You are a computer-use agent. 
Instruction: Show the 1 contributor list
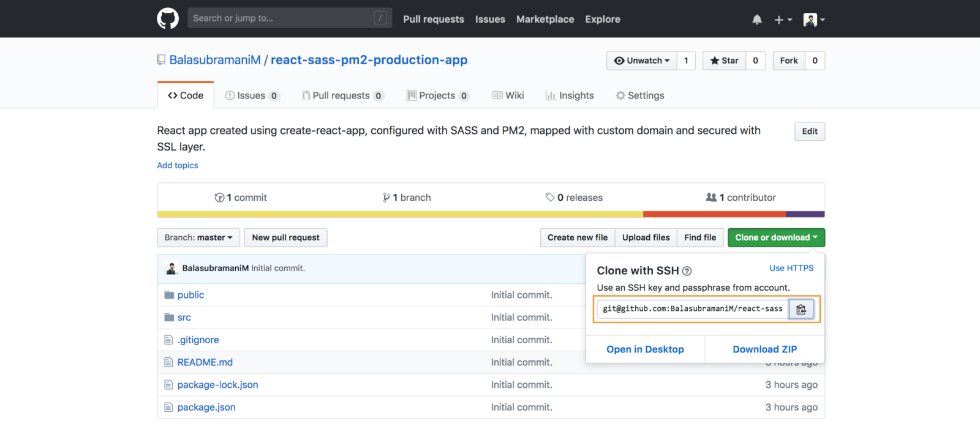point(741,198)
